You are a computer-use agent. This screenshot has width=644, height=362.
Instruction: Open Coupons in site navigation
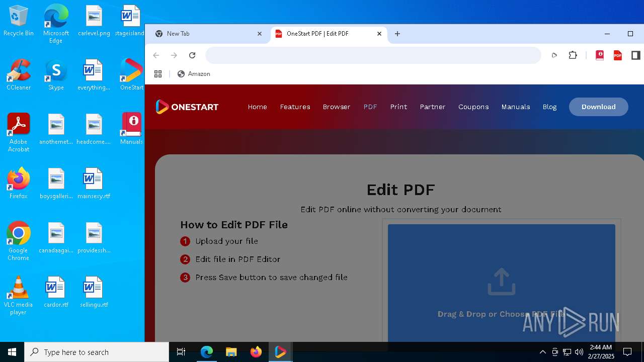click(x=473, y=107)
